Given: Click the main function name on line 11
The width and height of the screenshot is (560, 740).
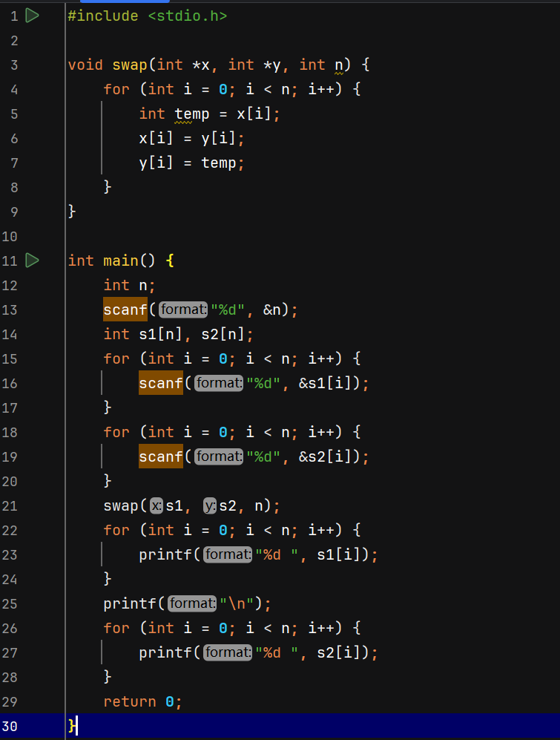Looking at the screenshot, I should (x=120, y=261).
